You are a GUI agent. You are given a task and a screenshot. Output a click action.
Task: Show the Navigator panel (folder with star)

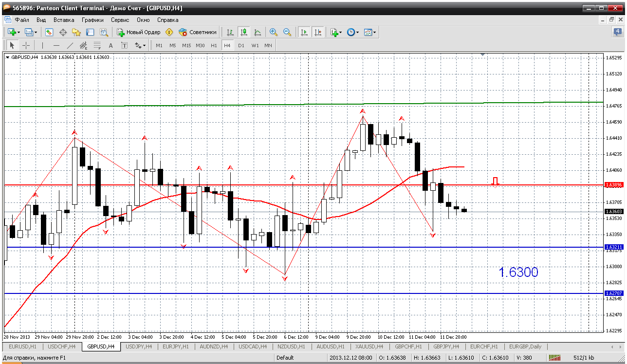pyautogui.click(x=76, y=32)
